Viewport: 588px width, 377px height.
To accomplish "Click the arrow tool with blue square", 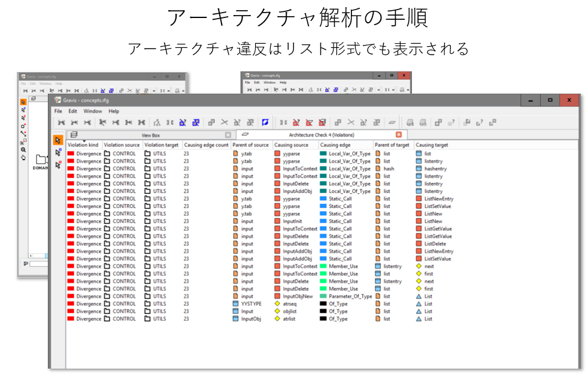I will pyautogui.click(x=58, y=153).
